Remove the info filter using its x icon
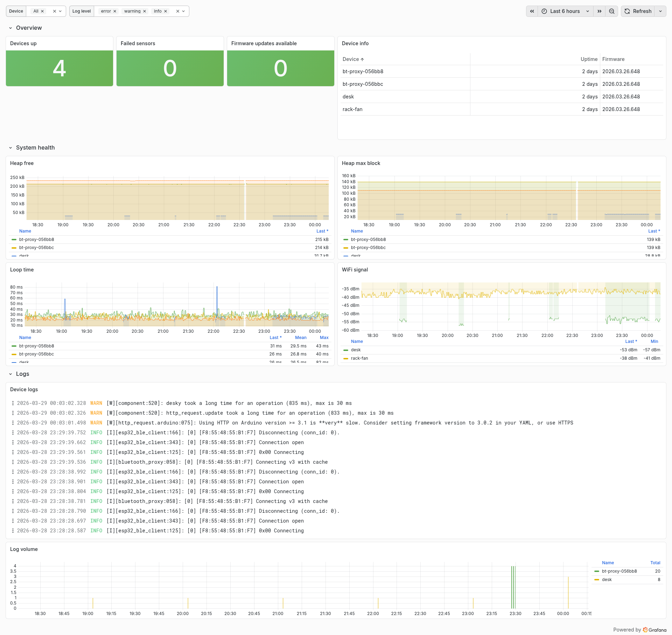 point(166,11)
